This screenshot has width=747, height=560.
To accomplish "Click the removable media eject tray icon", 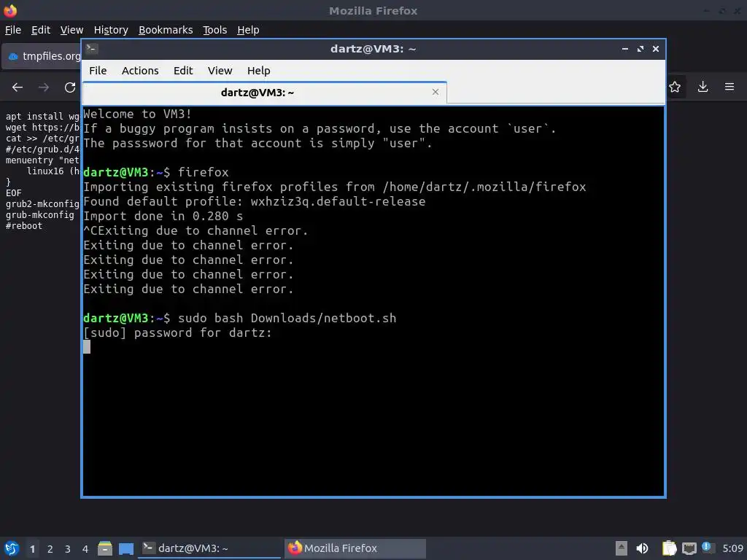I will pyautogui.click(x=622, y=548).
